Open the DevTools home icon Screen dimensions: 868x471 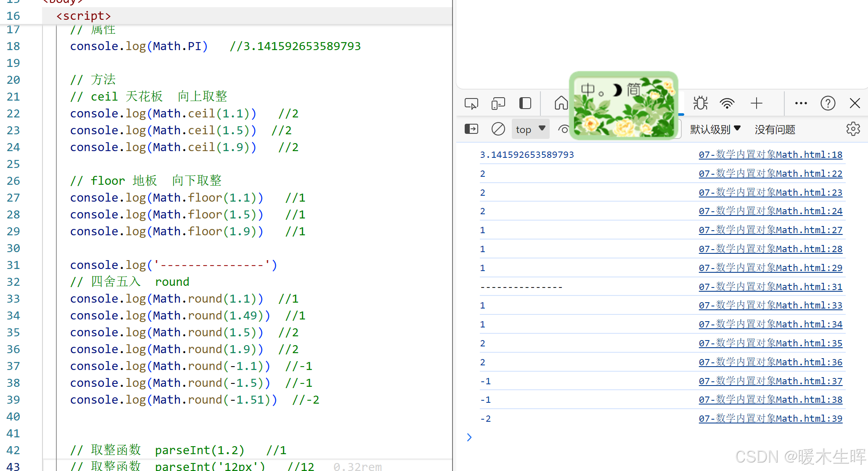coord(561,103)
